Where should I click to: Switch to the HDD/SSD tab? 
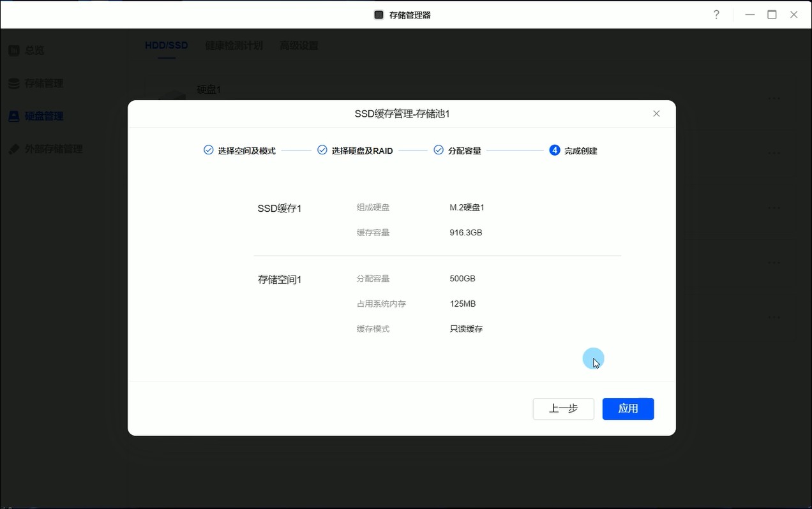click(x=166, y=46)
